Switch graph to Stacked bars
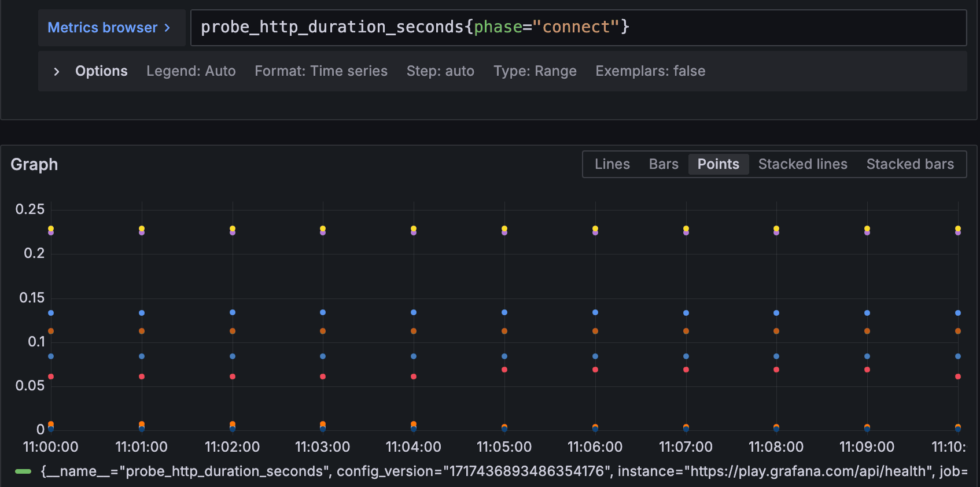The width and height of the screenshot is (980, 487). coord(910,164)
